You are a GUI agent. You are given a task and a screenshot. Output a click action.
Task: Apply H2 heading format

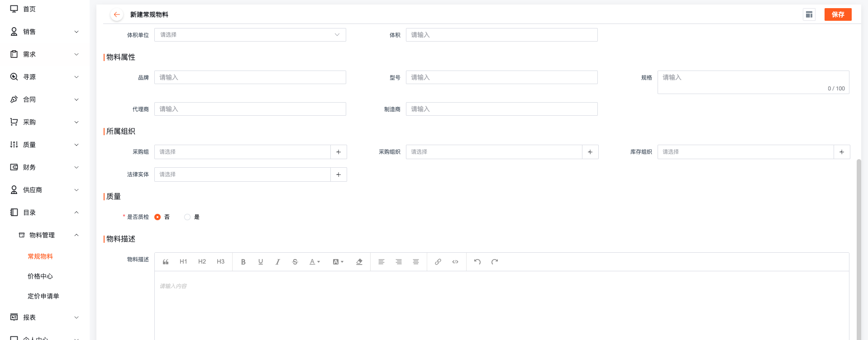[x=202, y=262]
